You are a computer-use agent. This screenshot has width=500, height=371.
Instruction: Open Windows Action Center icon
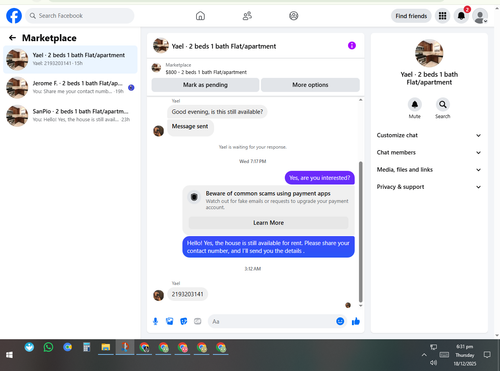coord(487,355)
